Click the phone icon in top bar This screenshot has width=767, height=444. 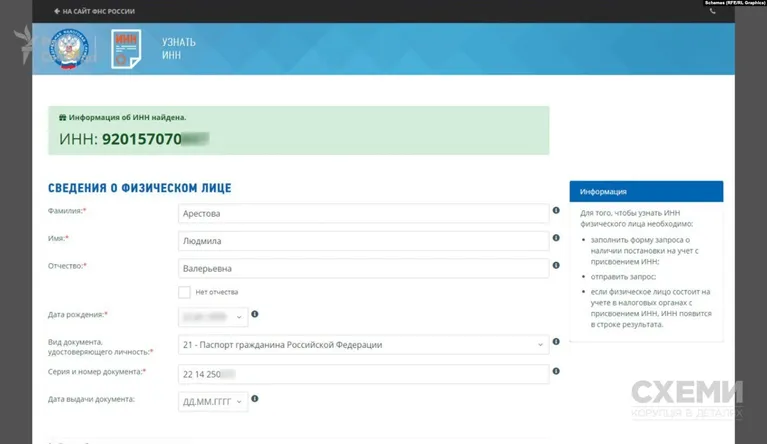[x=712, y=11]
